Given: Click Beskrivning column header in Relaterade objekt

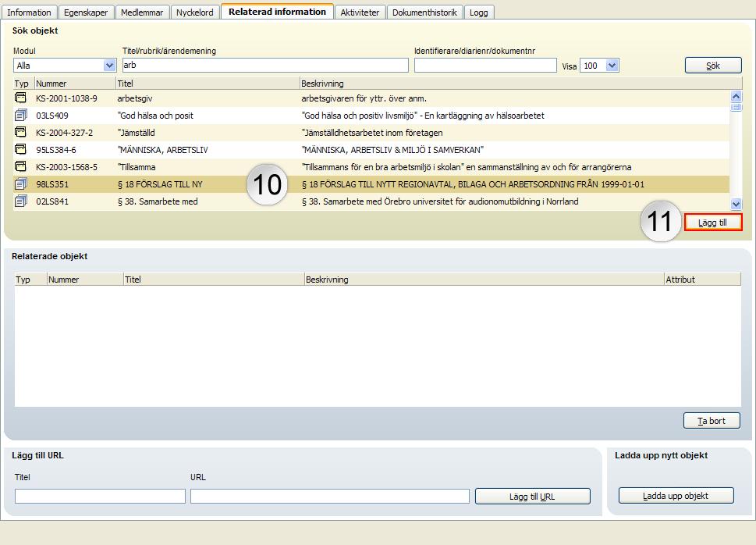Looking at the screenshot, I should (484, 280).
